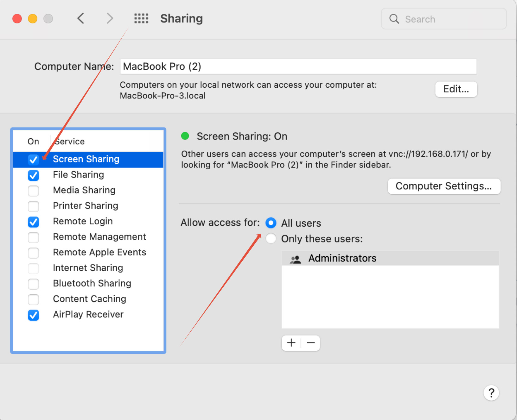Click the Edit button for hostname

456,89
